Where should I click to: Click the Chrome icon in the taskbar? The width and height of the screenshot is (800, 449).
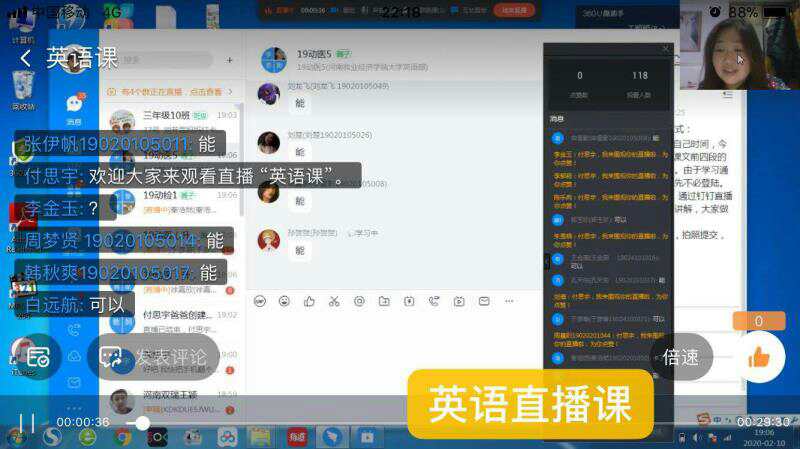123,437
